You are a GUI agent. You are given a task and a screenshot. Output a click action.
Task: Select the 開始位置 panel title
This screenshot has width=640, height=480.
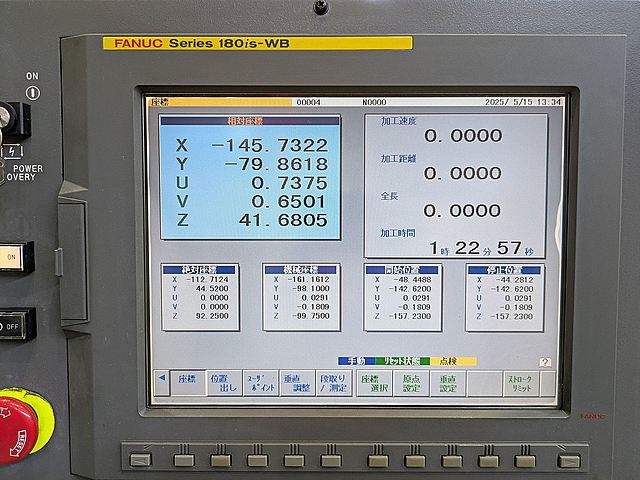pyautogui.click(x=402, y=270)
